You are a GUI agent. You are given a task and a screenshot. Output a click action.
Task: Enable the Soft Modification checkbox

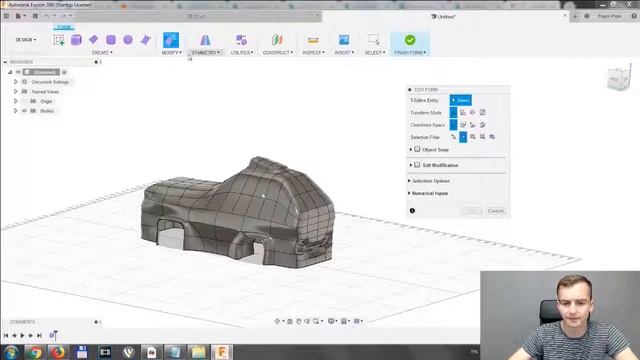[x=417, y=165]
